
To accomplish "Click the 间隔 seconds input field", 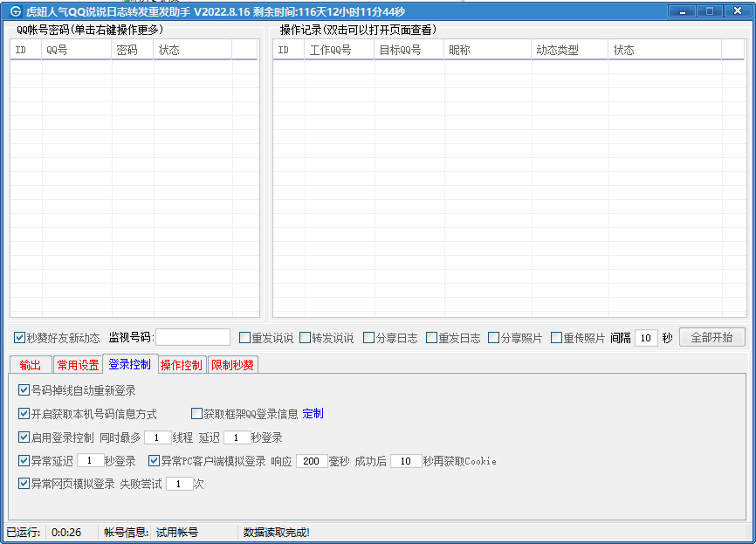I will click(646, 338).
